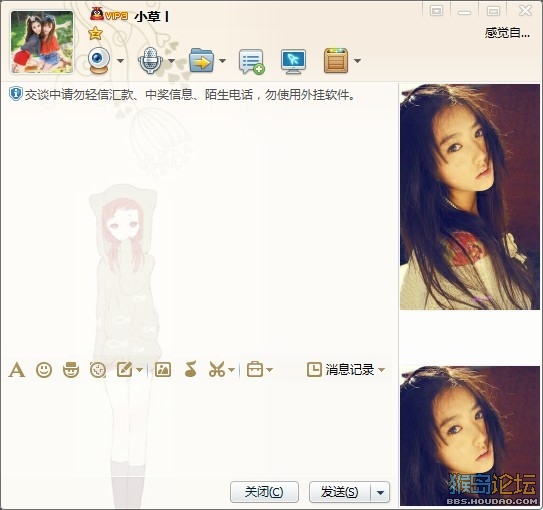Open VIP magic emoticons icon
This screenshot has width=543, height=510.
pyautogui.click(x=71, y=370)
